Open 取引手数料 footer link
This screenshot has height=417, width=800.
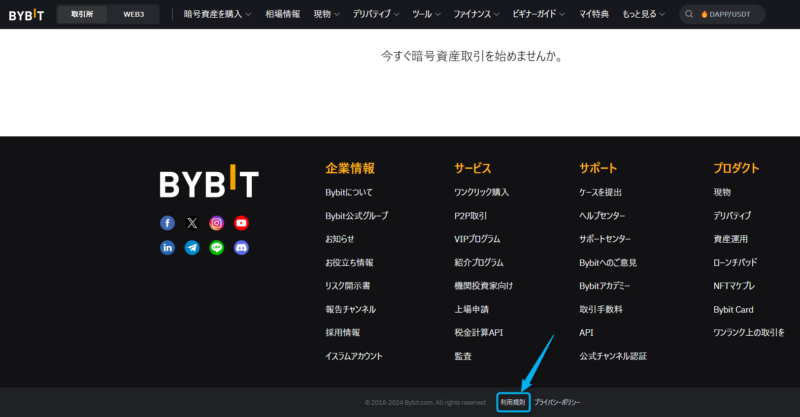[x=601, y=309]
